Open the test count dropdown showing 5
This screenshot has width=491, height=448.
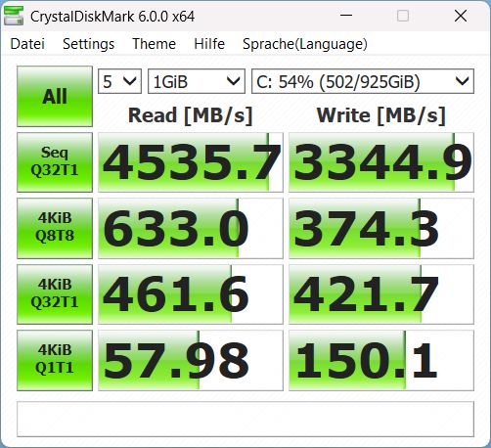(119, 81)
